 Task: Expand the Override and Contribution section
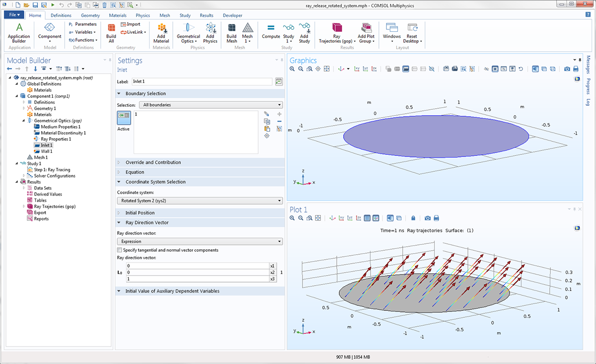[x=153, y=162]
